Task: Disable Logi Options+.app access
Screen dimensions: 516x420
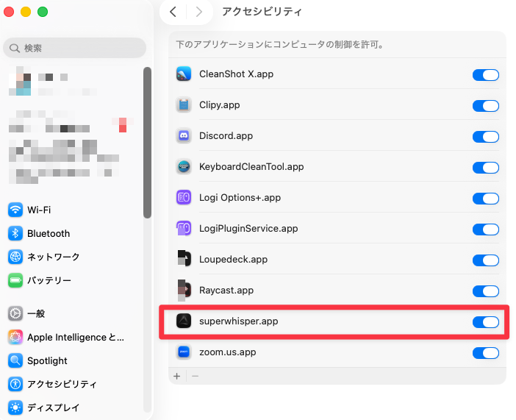Action: click(486, 199)
